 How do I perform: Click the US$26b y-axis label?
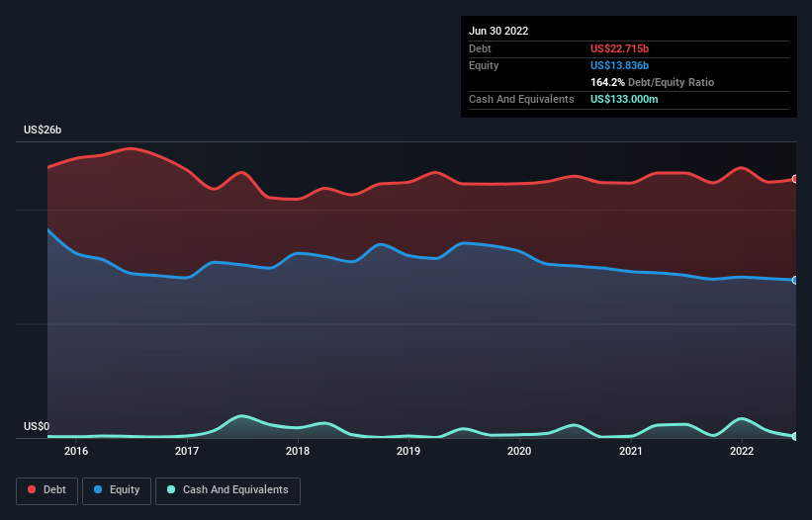click(x=43, y=130)
